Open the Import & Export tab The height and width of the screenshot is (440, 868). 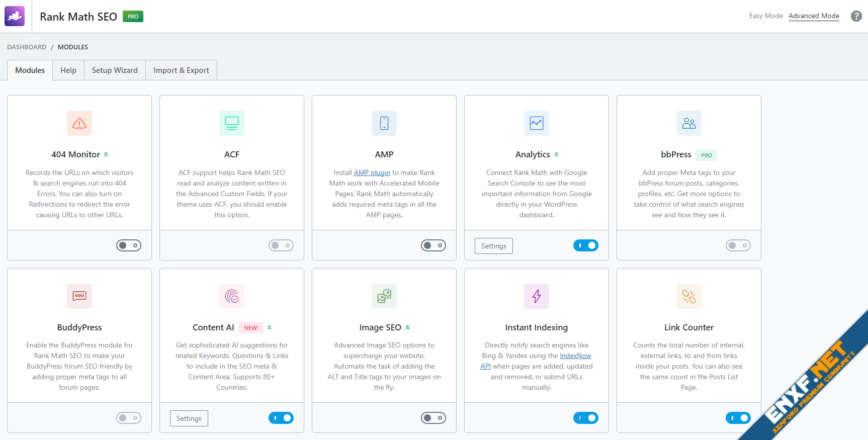tap(181, 70)
